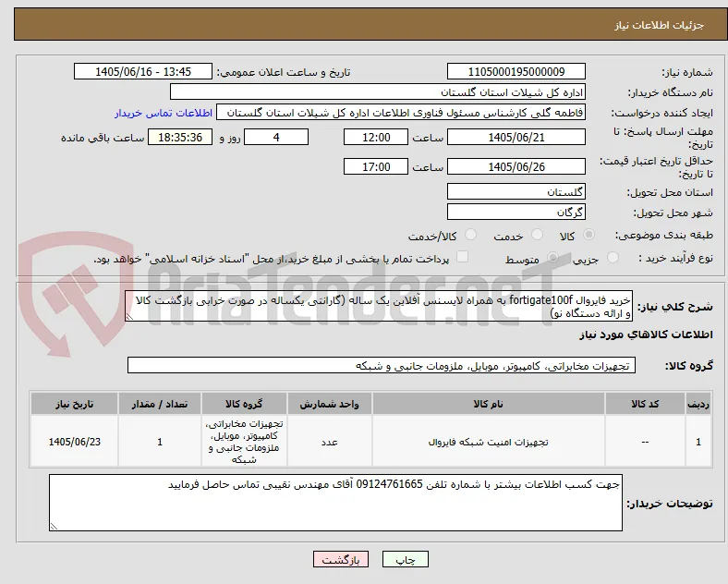Select the جزیی purchase type radio

613,258
